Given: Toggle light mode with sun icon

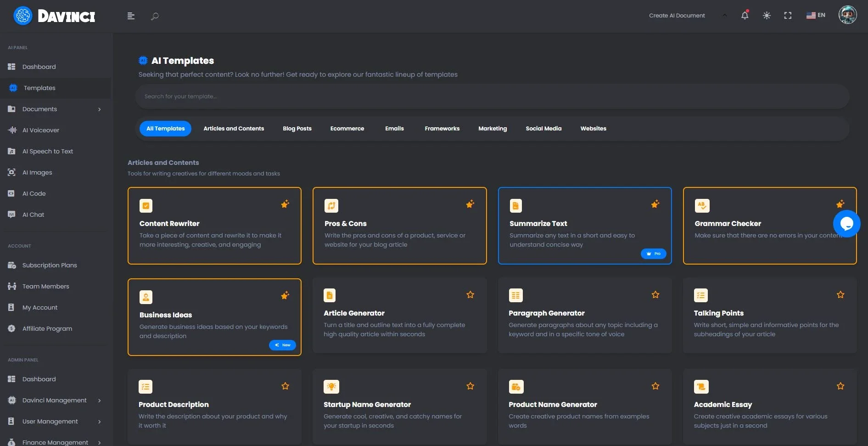Looking at the screenshot, I should click(x=767, y=16).
